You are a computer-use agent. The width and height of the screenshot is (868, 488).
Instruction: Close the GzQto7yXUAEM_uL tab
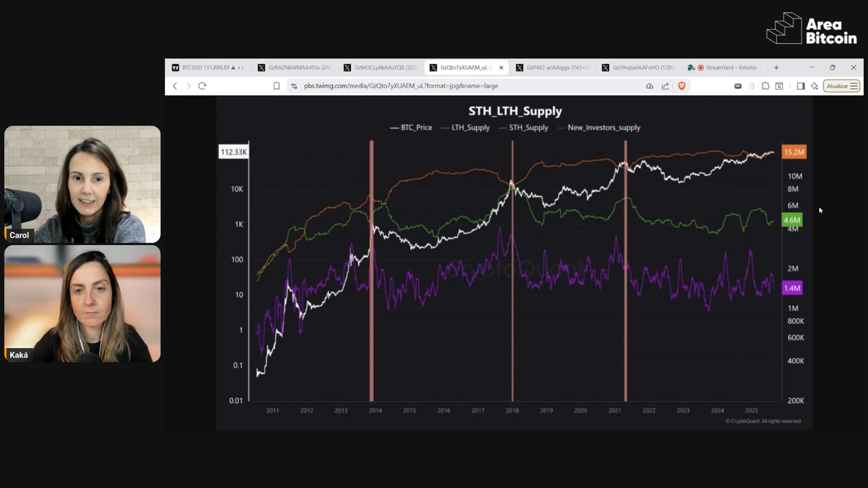click(501, 67)
